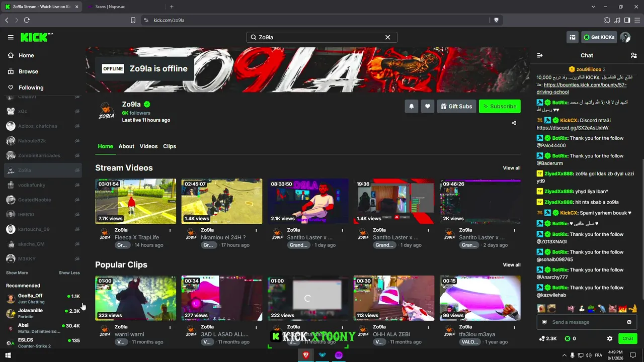Open options menu for Nkamlou el 24H
Image resolution: width=644 pixels, height=362 pixels.
click(256, 230)
